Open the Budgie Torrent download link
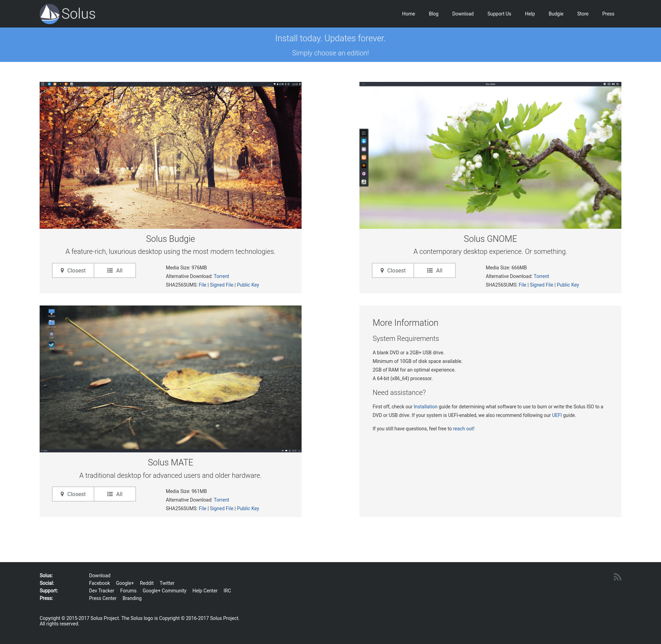661x644 pixels. click(221, 276)
